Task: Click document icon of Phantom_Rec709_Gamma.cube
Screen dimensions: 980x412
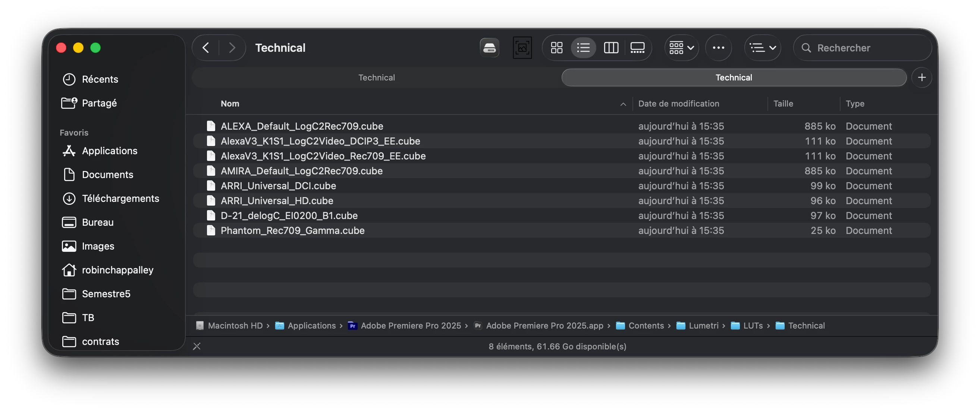Action: tap(211, 230)
